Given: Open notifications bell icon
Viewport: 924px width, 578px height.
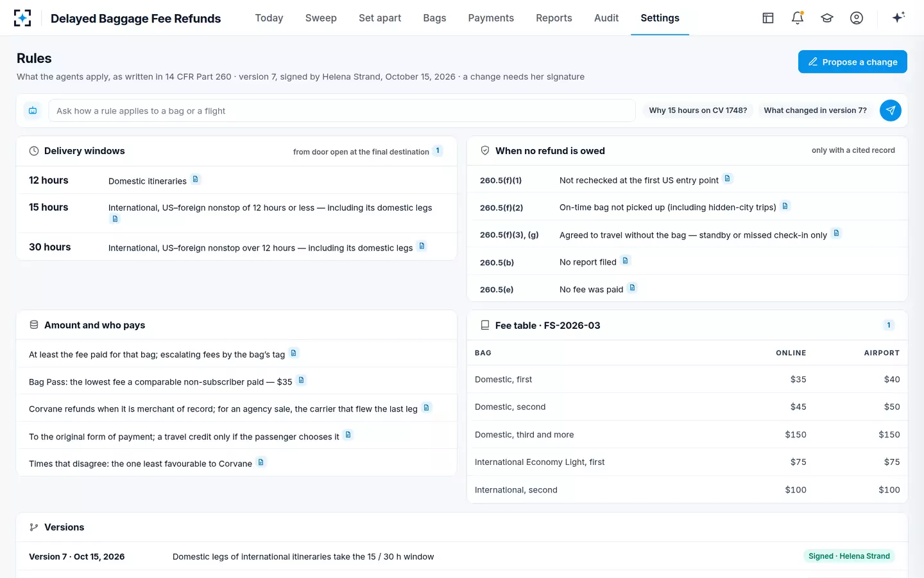Looking at the screenshot, I should [x=798, y=18].
